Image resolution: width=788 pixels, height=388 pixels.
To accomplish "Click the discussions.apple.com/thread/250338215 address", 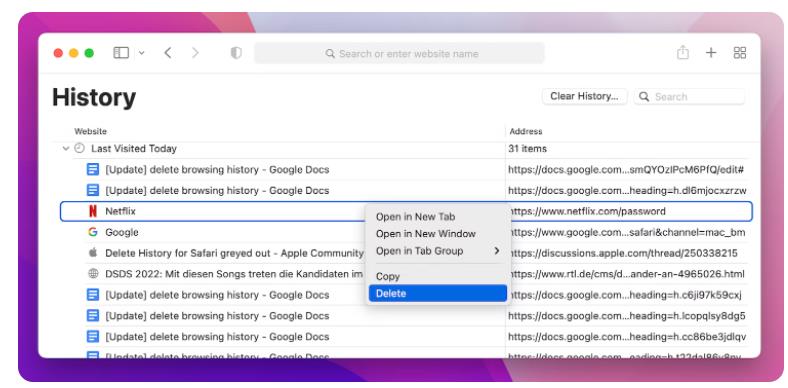I will pos(623,253).
